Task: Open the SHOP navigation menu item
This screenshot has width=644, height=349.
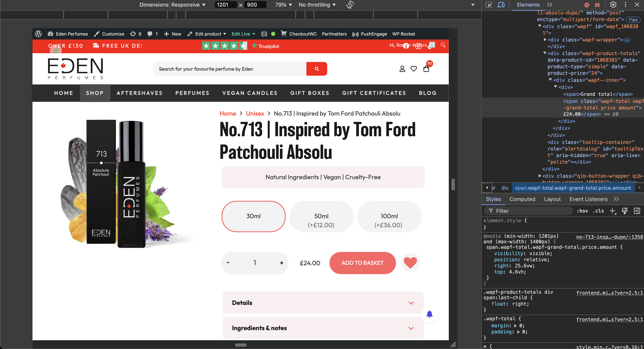Action: pos(95,93)
